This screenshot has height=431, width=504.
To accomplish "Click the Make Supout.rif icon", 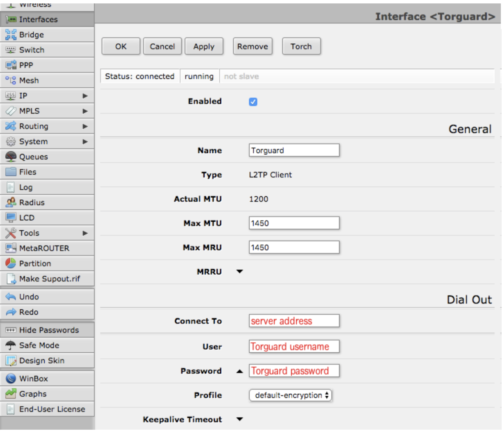I will pyautogui.click(x=11, y=278).
